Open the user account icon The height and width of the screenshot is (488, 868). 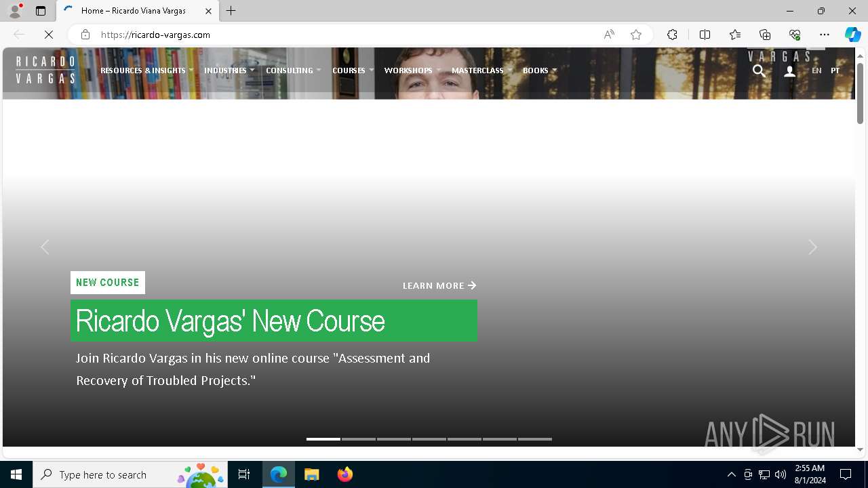click(x=789, y=70)
